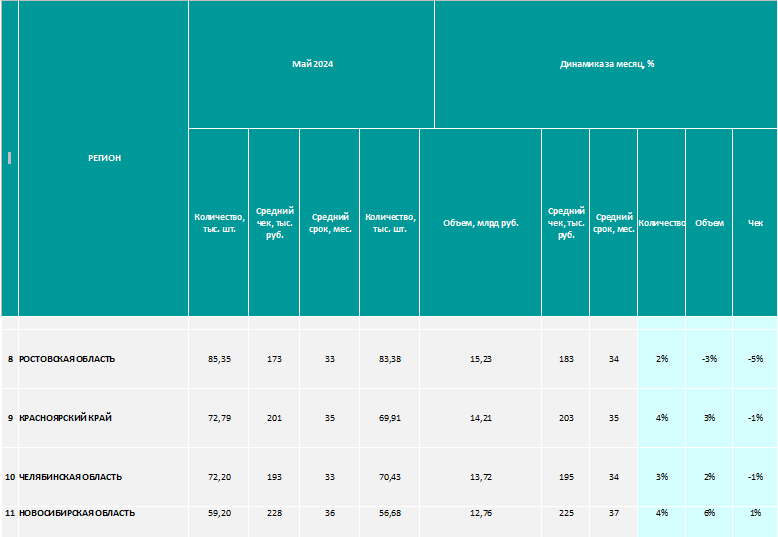Click the "РЕГИОН" column header

(104, 158)
